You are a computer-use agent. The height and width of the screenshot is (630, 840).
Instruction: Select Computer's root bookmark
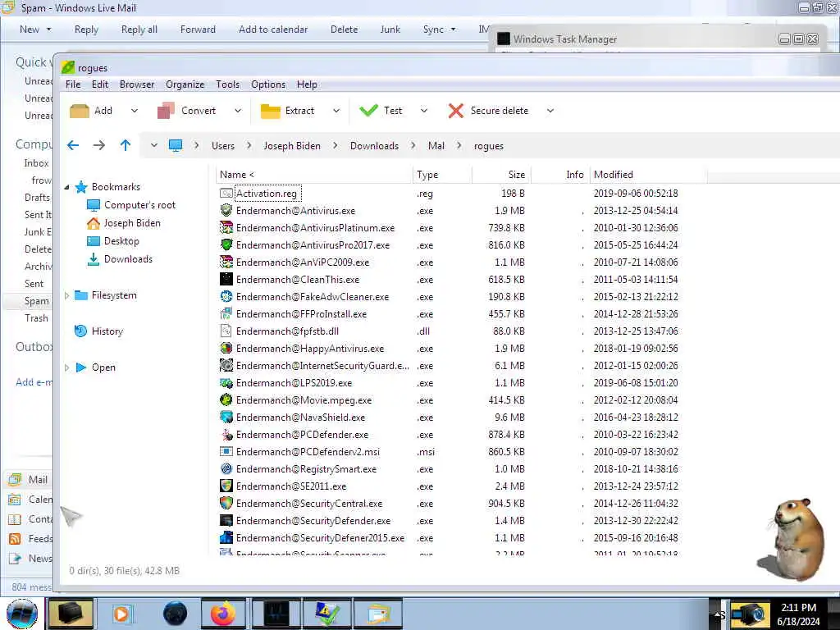tap(139, 205)
